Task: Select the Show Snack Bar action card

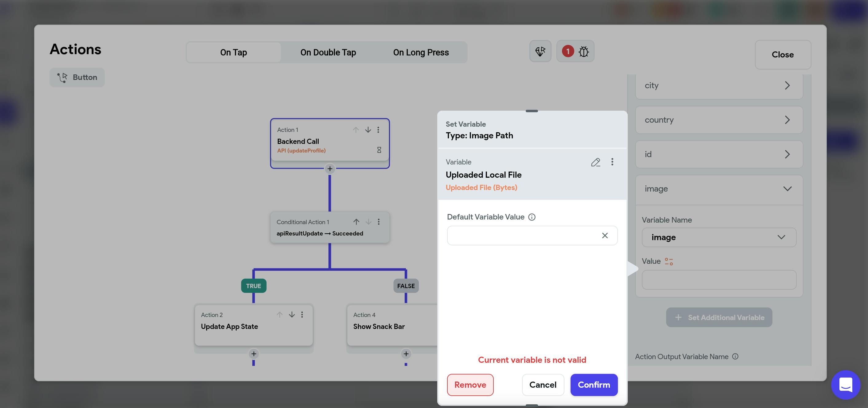Action: (x=393, y=325)
